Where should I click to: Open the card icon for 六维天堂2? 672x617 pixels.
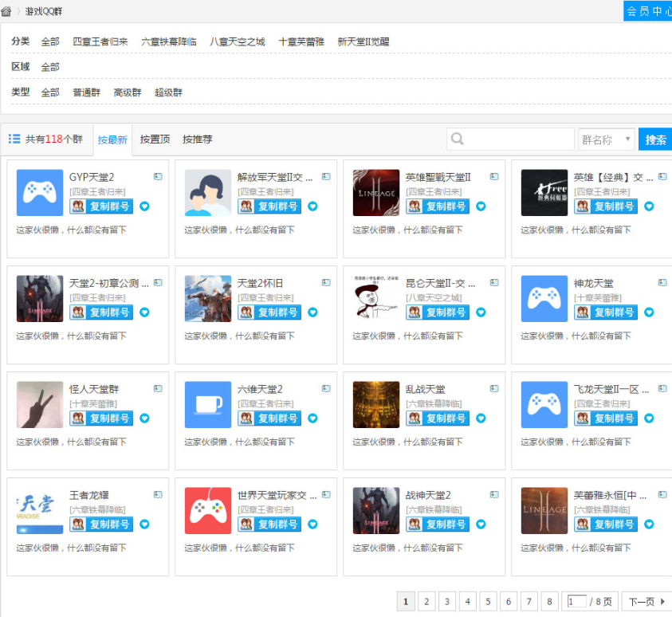(x=326, y=389)
